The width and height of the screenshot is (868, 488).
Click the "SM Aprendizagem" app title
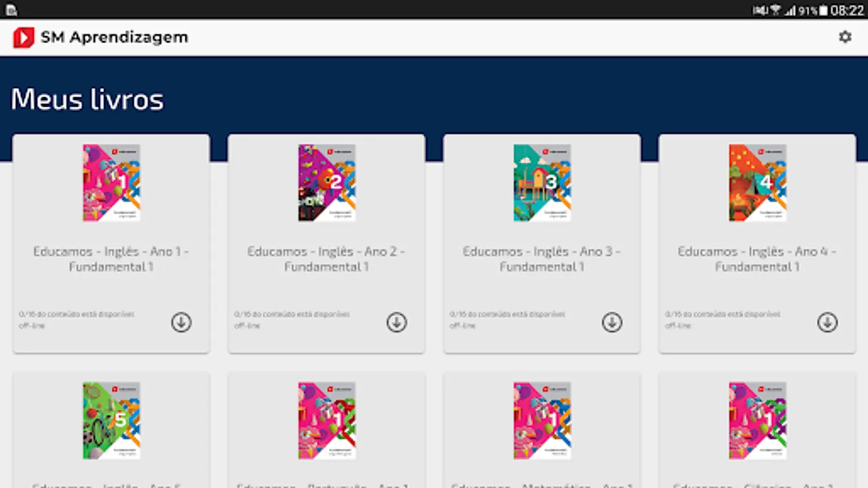(114, 37)
